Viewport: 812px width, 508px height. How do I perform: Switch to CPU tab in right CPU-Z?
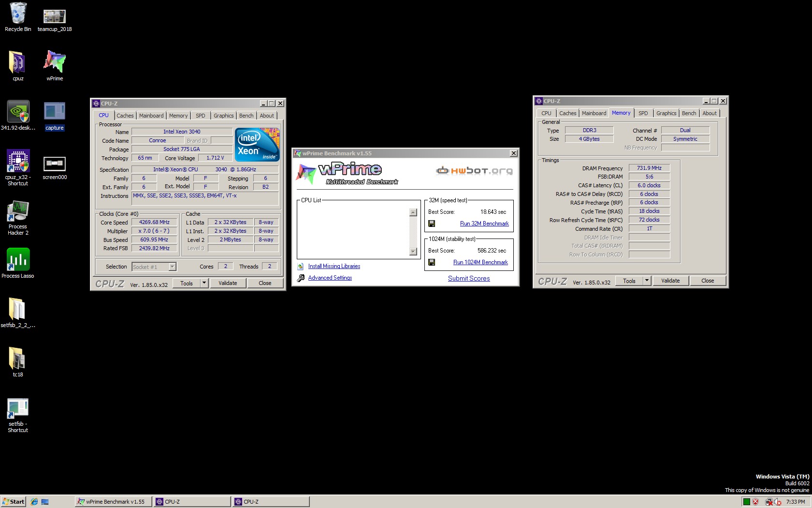click(x=546, y=113)
